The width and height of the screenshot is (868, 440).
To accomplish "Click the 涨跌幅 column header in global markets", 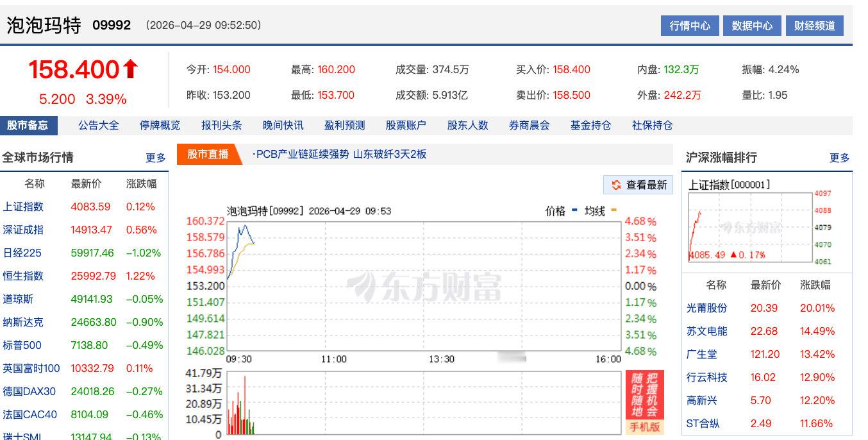I will pyautogui.click(x=142, y=183).
